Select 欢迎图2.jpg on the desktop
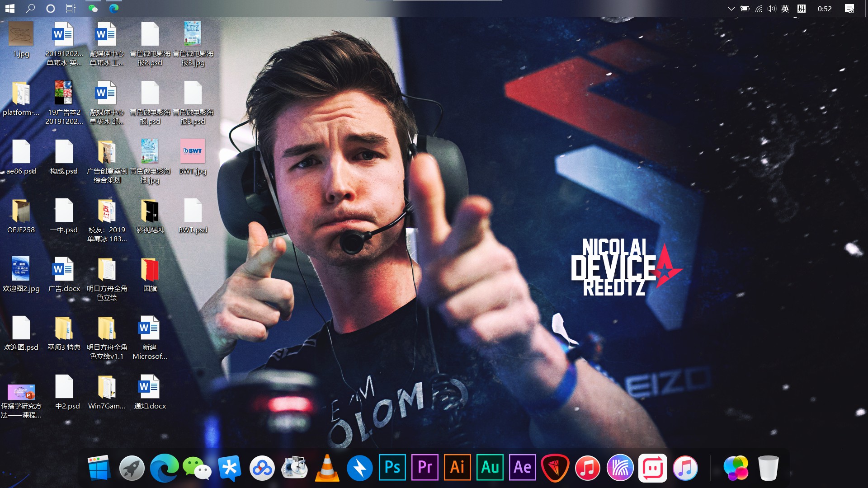This screenshot has width=868, height=488. 21,275
